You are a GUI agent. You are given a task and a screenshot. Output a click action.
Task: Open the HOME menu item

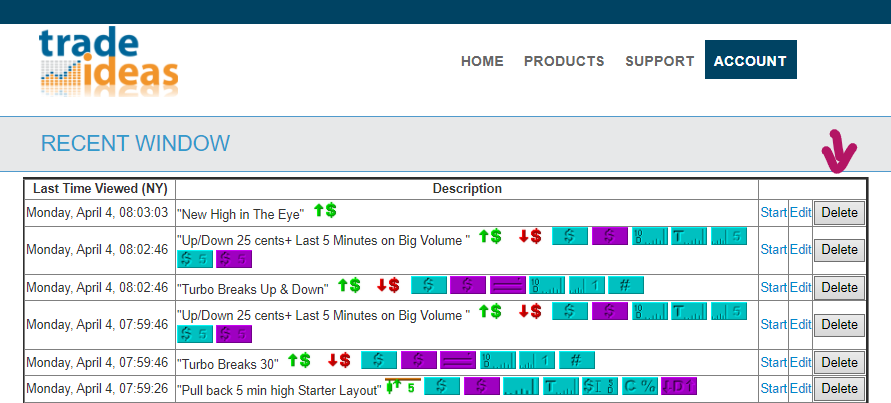tap(482, 61)
